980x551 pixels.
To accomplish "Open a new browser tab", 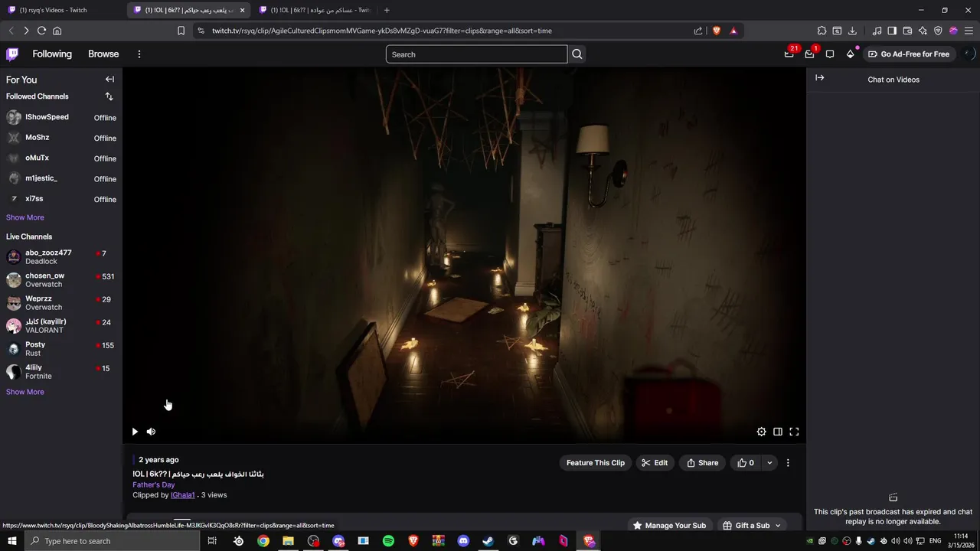I will pyautogui.click(x=387, y=10).
